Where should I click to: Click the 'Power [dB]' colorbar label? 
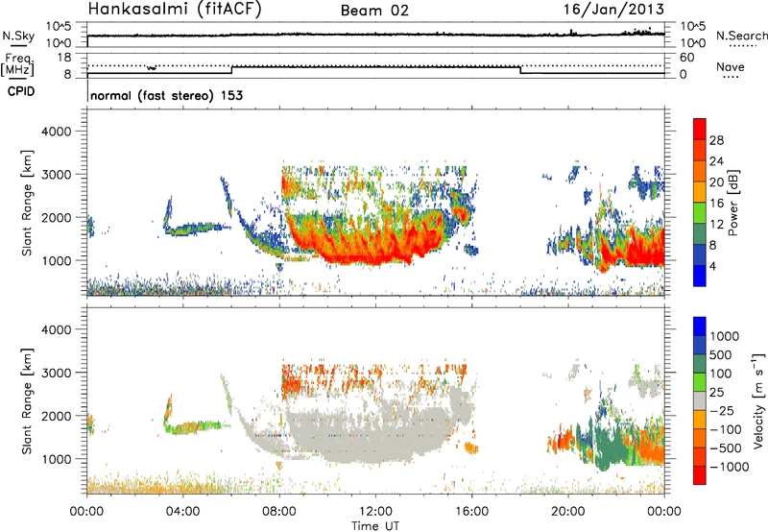pos(732,203)
